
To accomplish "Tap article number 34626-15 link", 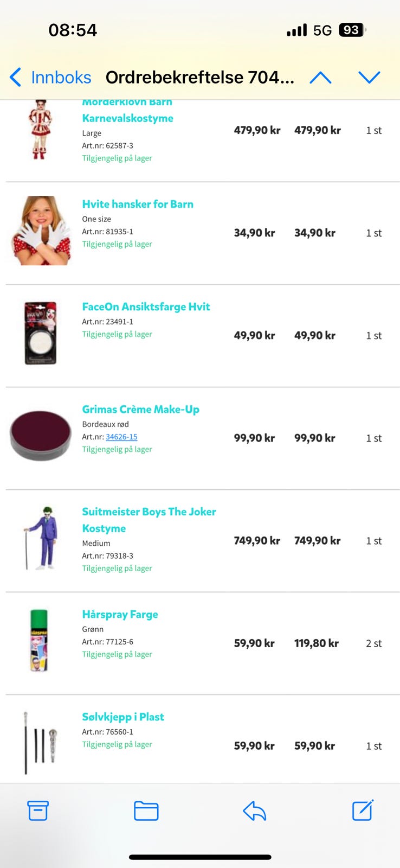I will tap(121, 437).
